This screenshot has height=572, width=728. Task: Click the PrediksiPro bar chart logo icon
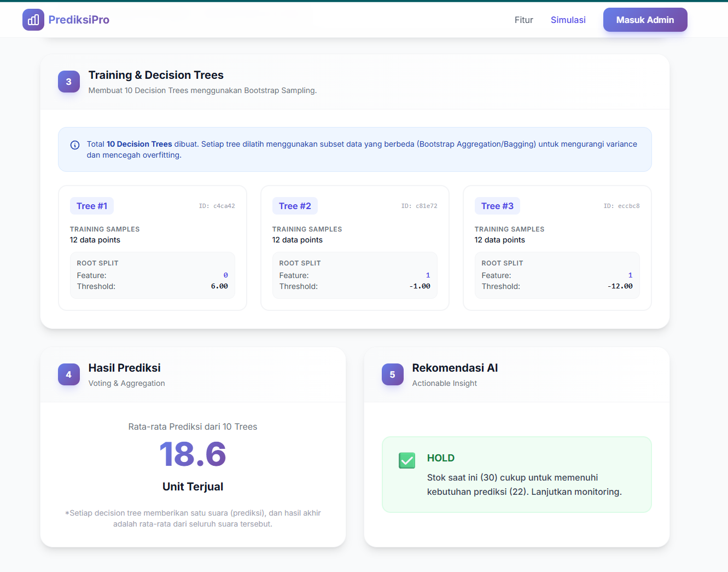tap(33, 20)
